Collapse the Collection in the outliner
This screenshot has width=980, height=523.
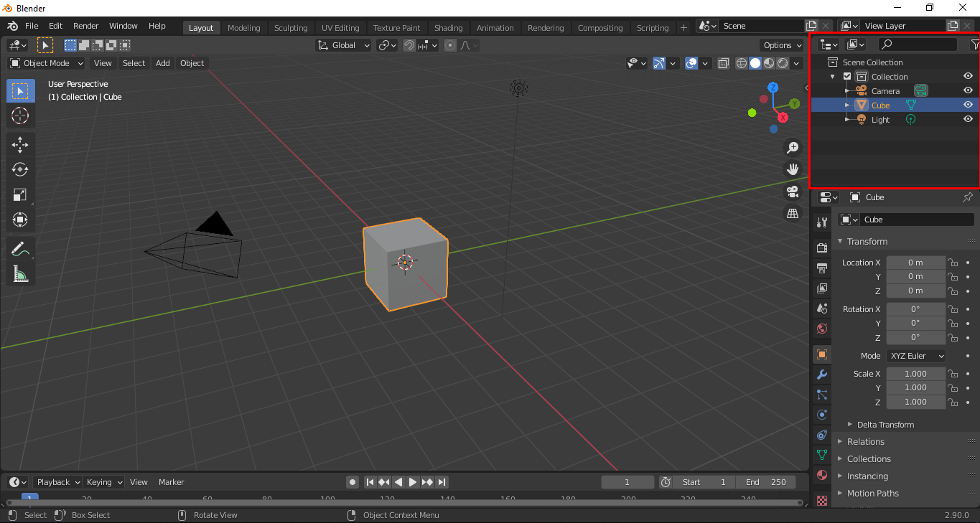coord(832,76)
